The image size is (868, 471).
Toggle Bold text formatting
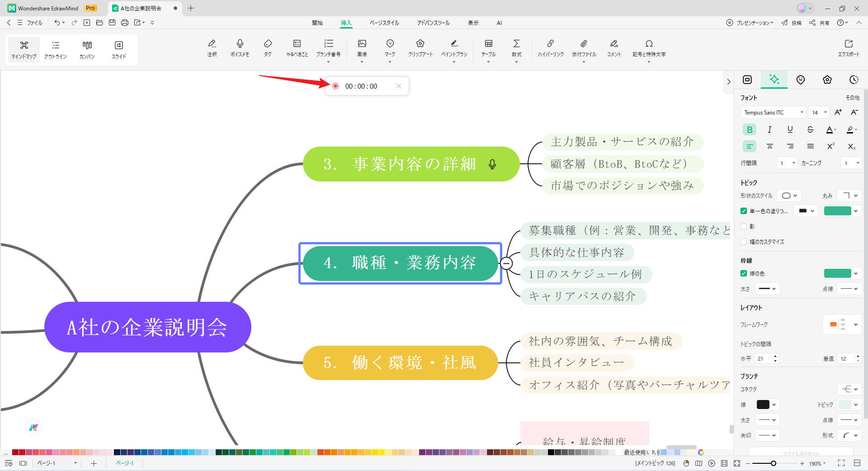pyautogui.click(x=750, y=130)
